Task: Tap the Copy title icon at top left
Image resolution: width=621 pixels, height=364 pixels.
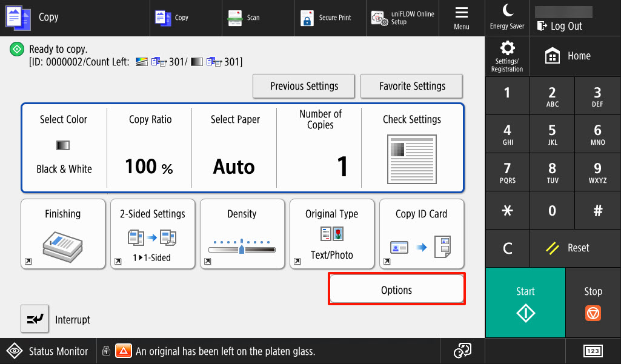Action: 18,18
